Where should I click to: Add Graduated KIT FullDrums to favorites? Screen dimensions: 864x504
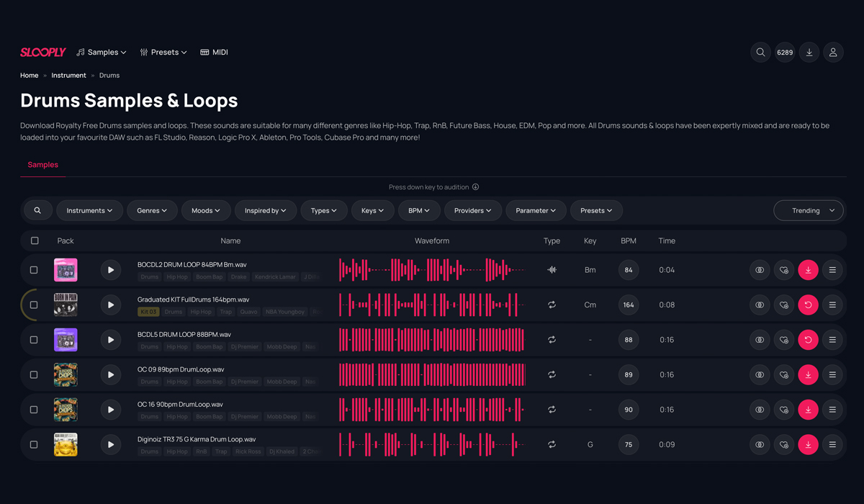coord(784,305)
